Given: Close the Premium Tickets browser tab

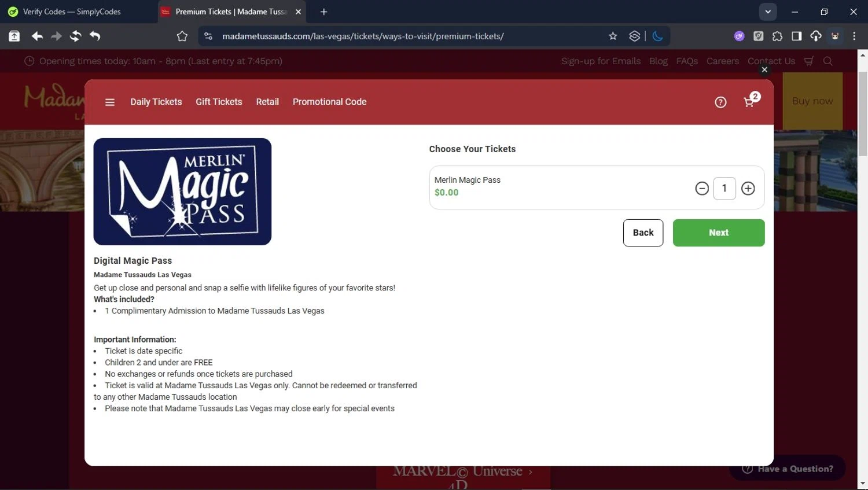Looking at the screenshot, I should 298,12.
